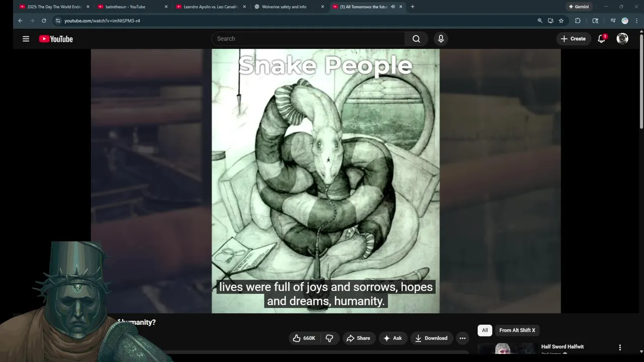The height and width of the screenshot is (362, 644).
Task: Click the install app icon in address bar
Action: pos(550,21)
